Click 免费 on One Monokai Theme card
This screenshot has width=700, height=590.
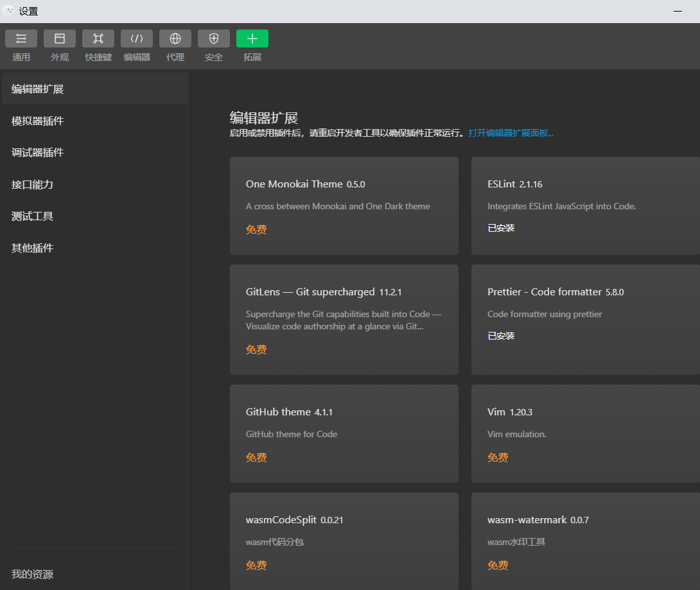click(x=256, y=229)
